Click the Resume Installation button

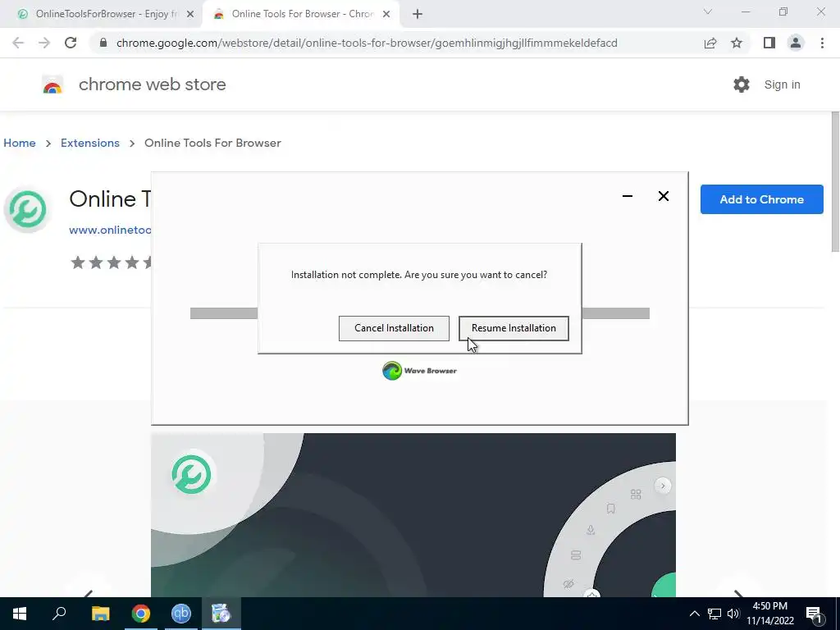point(514,328)
